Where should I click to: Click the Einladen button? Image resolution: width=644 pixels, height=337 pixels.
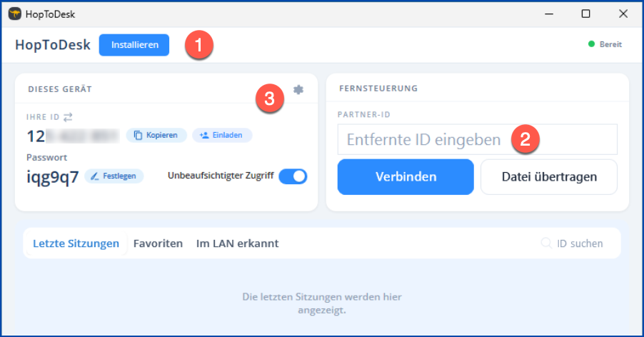(222, 135)
